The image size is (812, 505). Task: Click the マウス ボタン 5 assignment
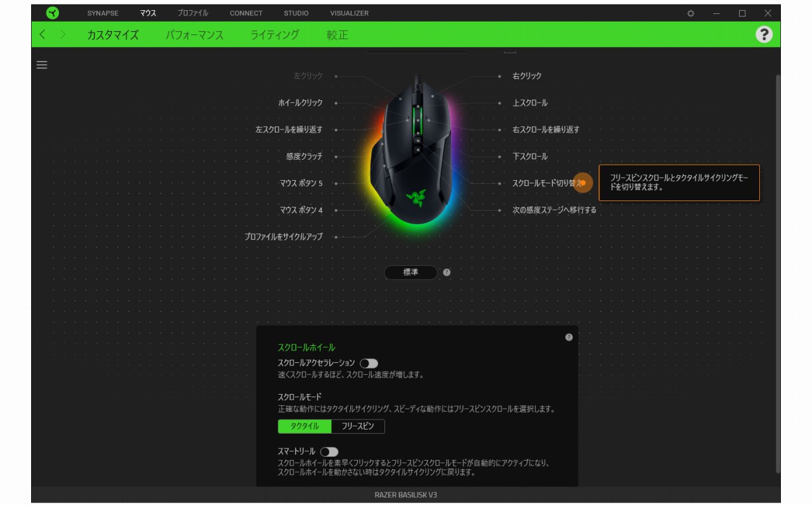click(301, 183)
